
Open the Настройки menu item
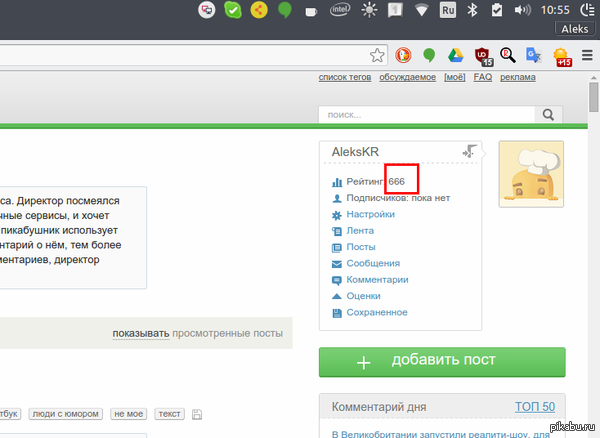[370, 214]
